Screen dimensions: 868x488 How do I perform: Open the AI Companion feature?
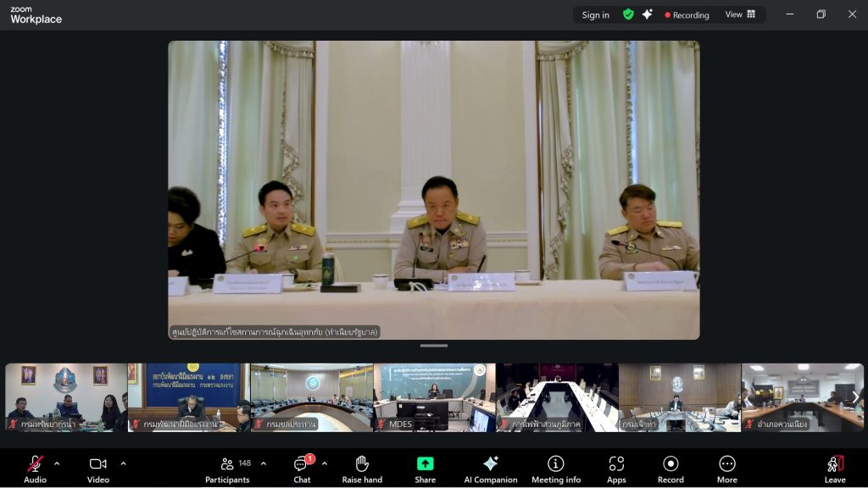[x=490, y=469]
